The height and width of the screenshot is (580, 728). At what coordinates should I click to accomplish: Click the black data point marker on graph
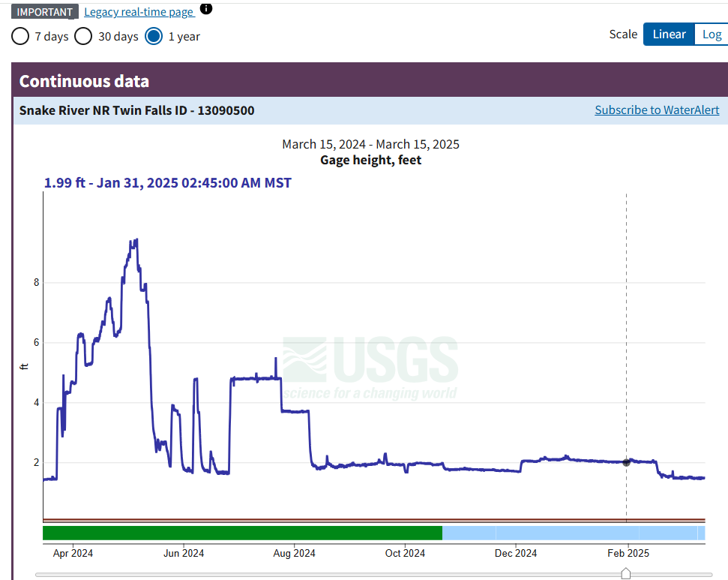pos(626,462)
